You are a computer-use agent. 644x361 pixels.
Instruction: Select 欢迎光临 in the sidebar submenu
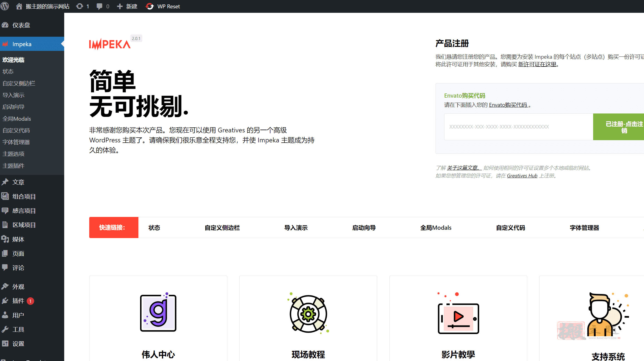point(13,60)
